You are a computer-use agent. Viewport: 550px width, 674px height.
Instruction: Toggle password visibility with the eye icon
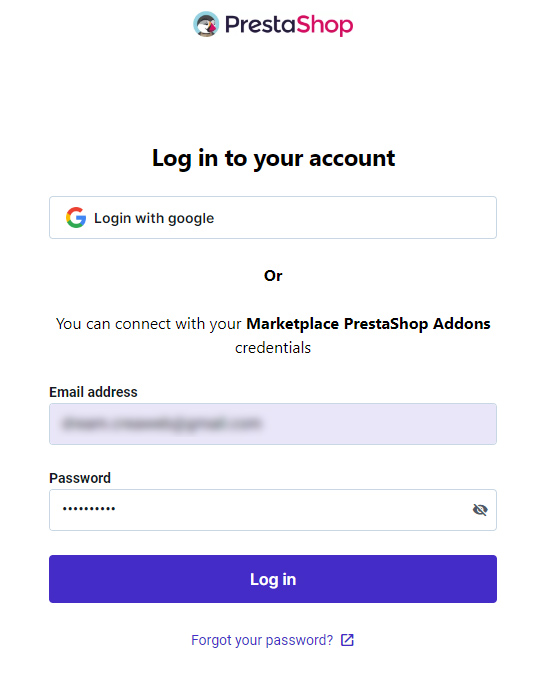(480, 510)
